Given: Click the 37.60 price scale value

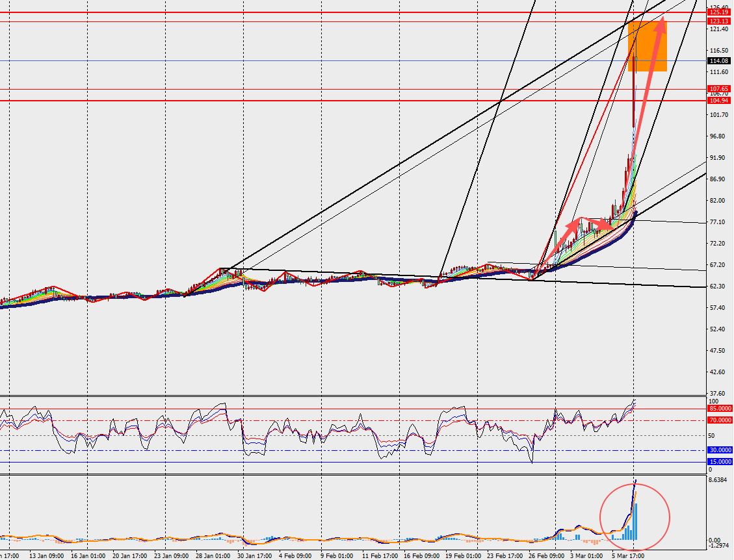Looking at the screenshot, I should pos(718,394).
